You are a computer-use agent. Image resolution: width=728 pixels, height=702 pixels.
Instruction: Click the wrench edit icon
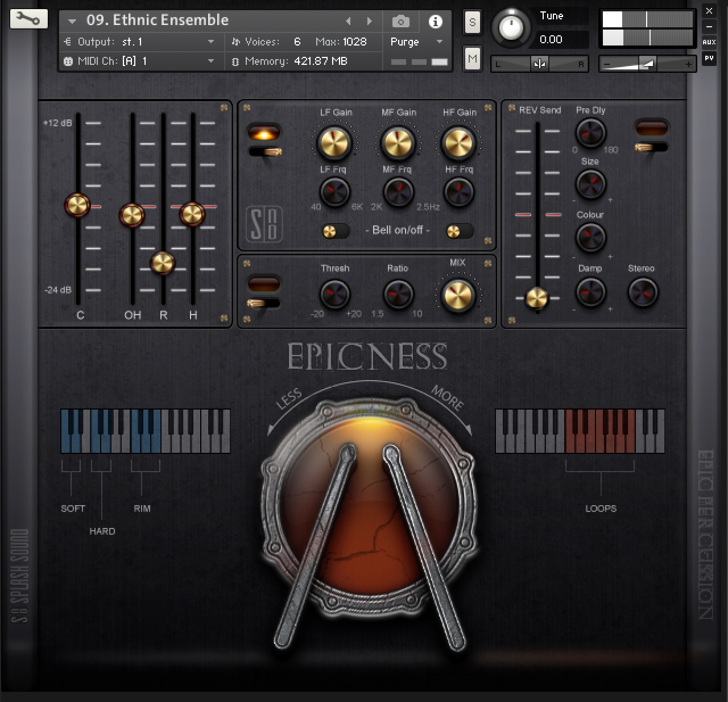pyautogui.click(x=28, y=19)
